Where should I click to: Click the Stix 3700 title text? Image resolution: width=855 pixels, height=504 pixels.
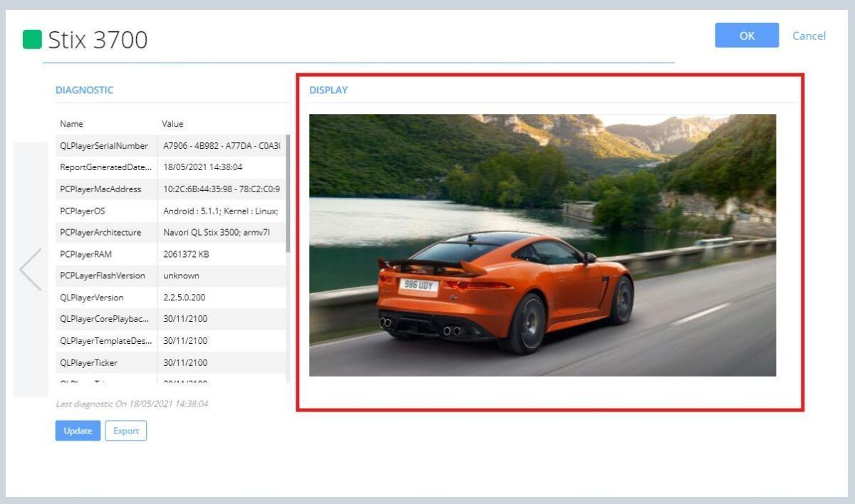click(x=98, y=40)
